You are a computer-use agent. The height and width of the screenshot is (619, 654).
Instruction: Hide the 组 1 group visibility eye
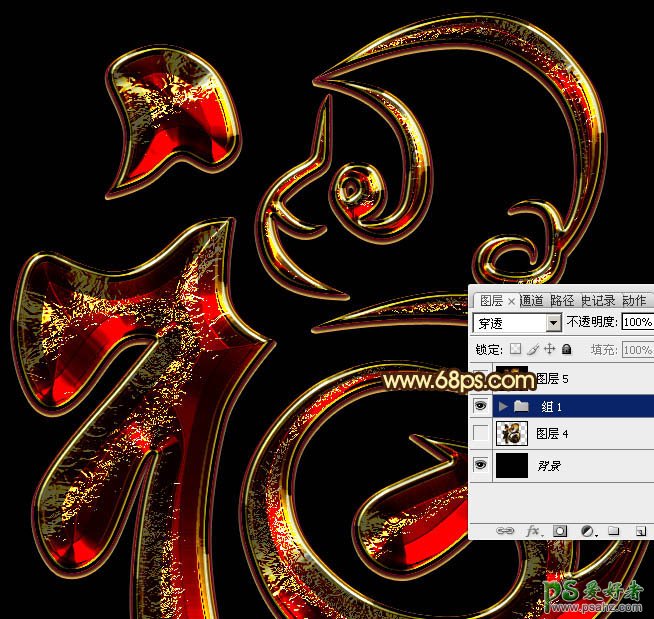481,406
